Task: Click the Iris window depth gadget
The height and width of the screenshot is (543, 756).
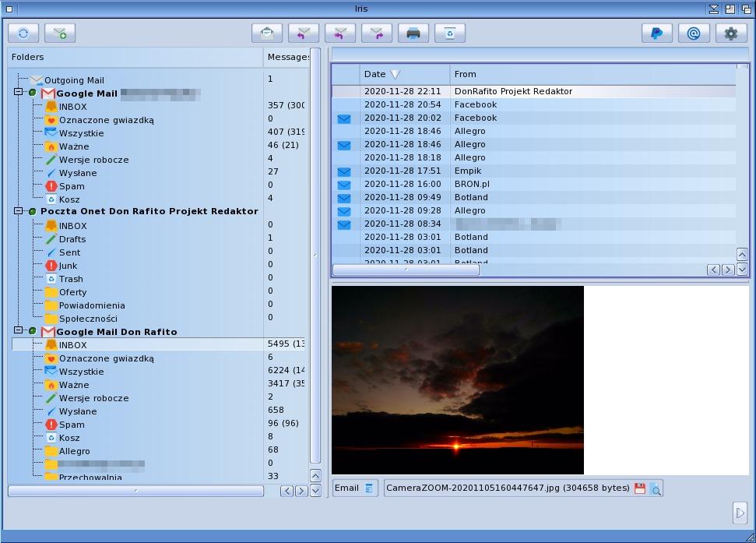Action: tap(746, 9)
